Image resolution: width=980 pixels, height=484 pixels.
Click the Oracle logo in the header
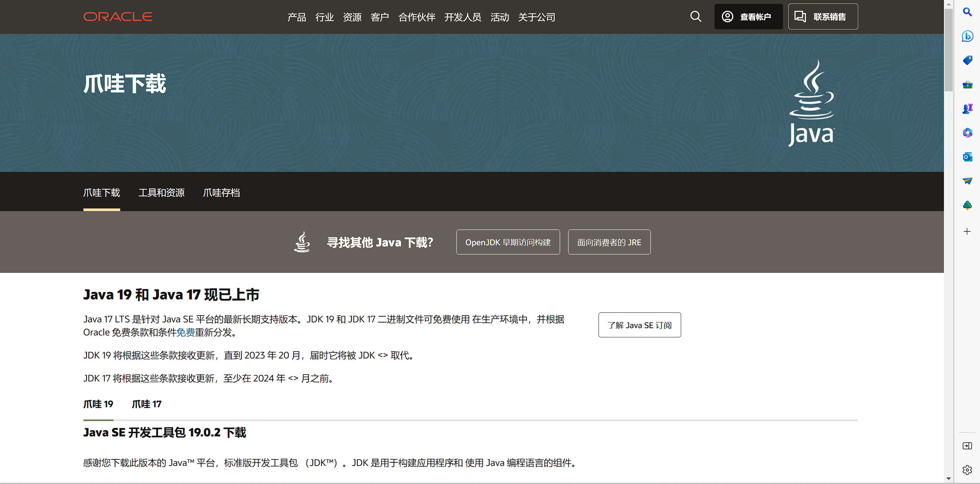click(118, 17)
